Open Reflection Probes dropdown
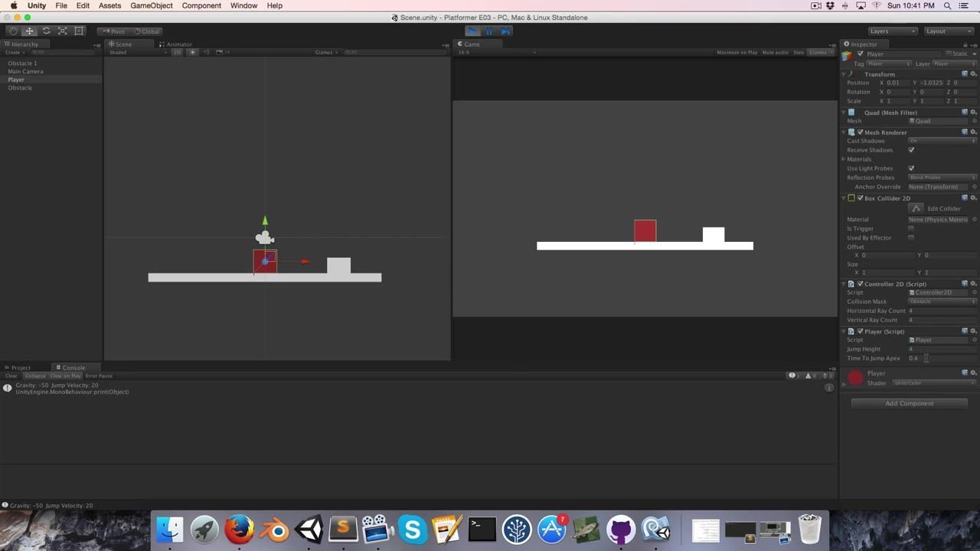Image resolution: width=980 pixels, height=551 pixels. [x=942, y=178]
